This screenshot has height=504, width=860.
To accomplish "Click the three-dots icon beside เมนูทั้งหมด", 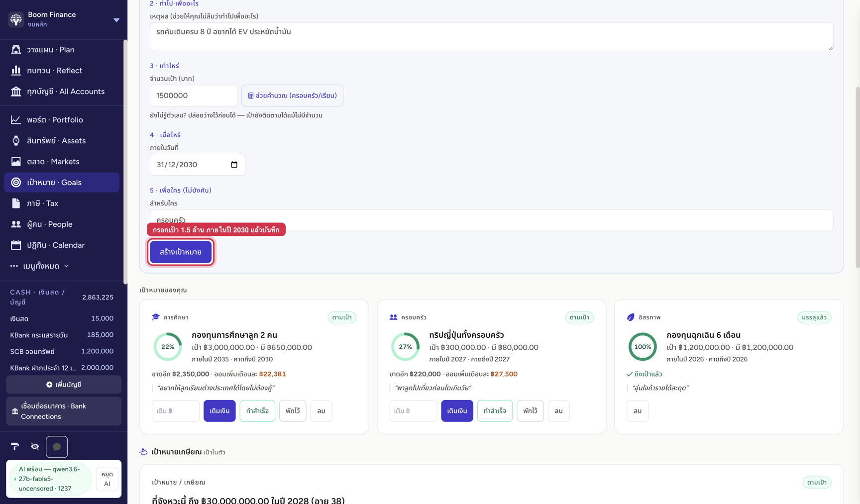I will tap(14, 266).
